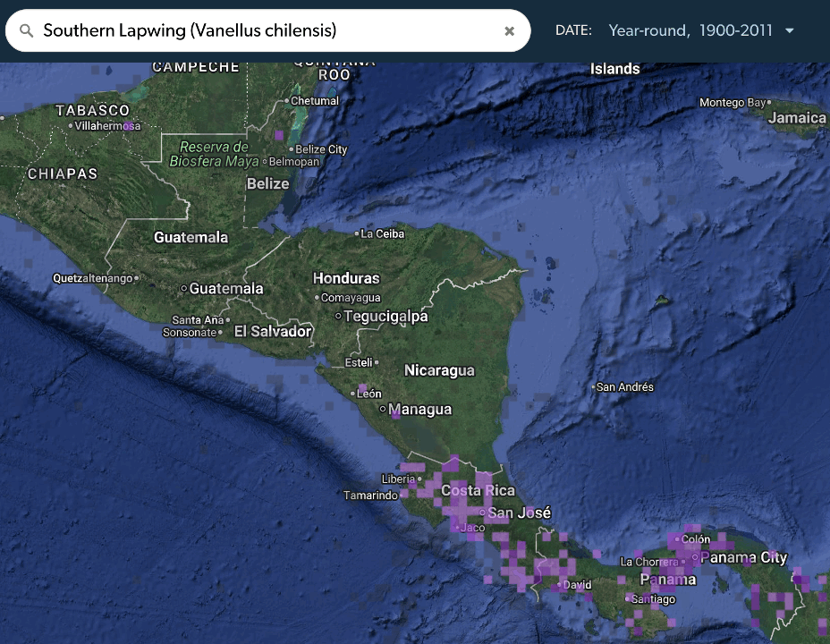
Task: Click the Belmopan city label
Action: point(293,162)
